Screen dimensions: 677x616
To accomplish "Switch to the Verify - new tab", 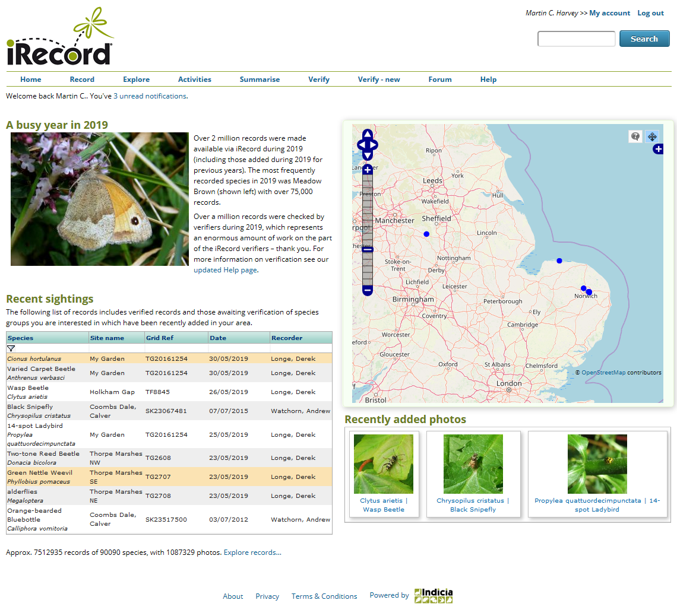I will click(x=379, y=79).
